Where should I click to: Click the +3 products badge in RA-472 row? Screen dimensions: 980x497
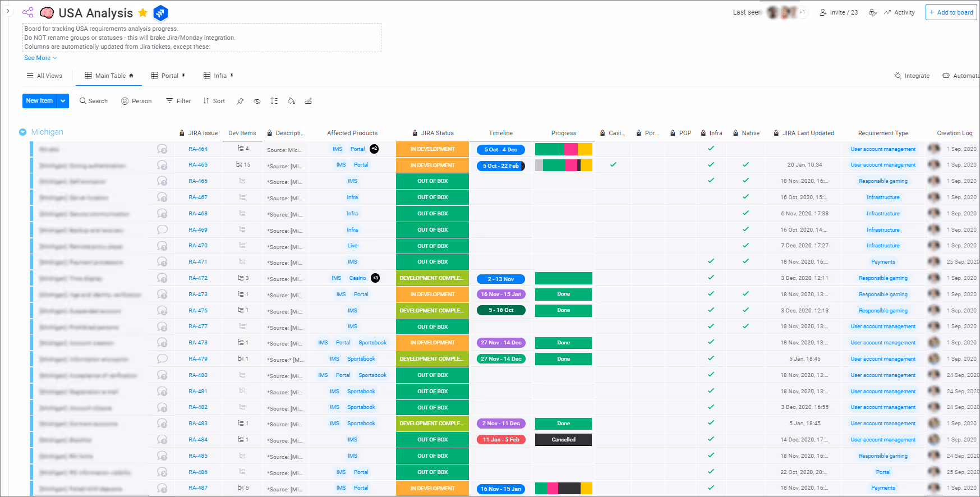coord(375,278)
